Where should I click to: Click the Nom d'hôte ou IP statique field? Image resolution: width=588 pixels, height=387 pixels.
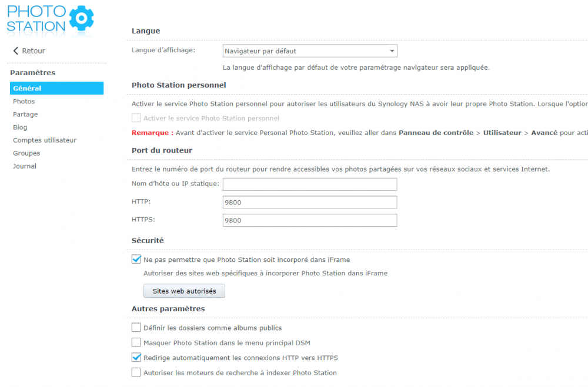[x=310, y=184]
